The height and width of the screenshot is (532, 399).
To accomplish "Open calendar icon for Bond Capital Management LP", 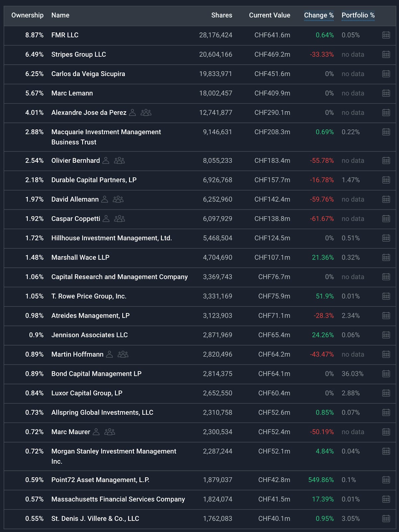I will pos(386,374).
